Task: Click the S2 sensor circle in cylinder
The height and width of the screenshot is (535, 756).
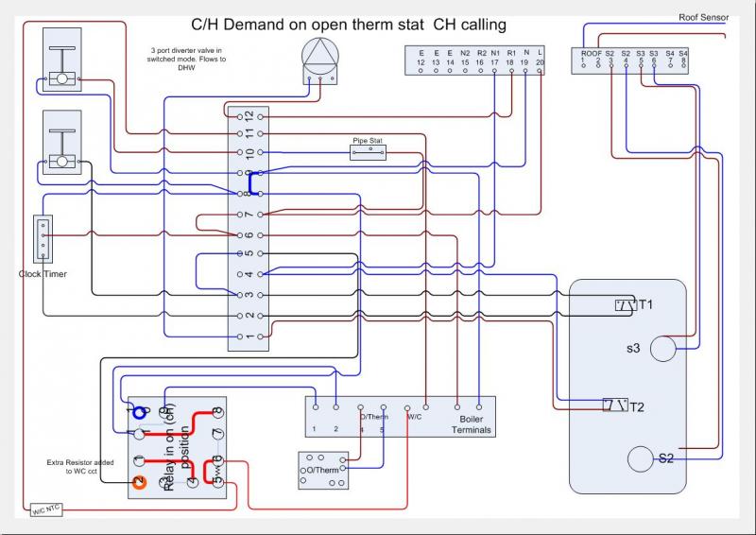Action: tap(643, 459)
